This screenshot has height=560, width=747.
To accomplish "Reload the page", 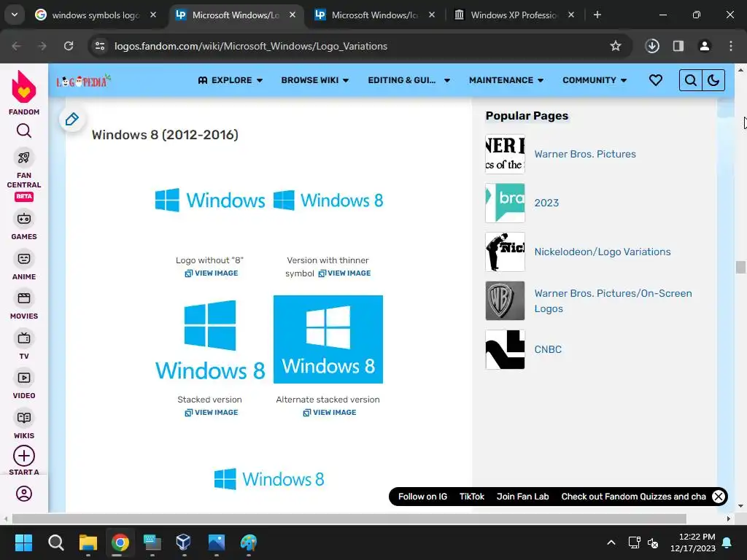I will (x=69, y=46).
